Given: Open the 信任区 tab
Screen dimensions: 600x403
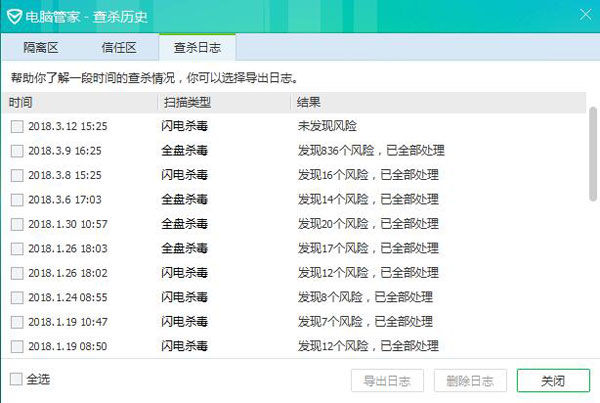Looking at the screenshot, I should click(119, 47).
